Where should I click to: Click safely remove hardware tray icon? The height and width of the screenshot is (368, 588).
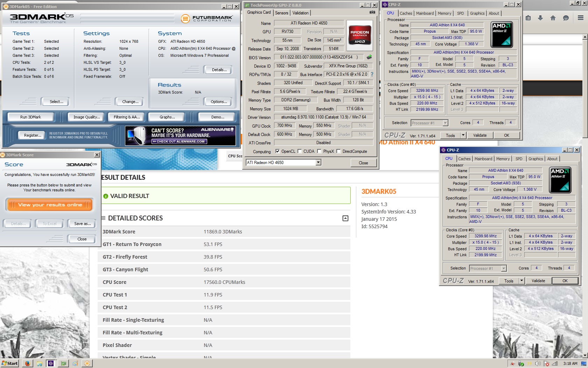click(x=521, y=364)
